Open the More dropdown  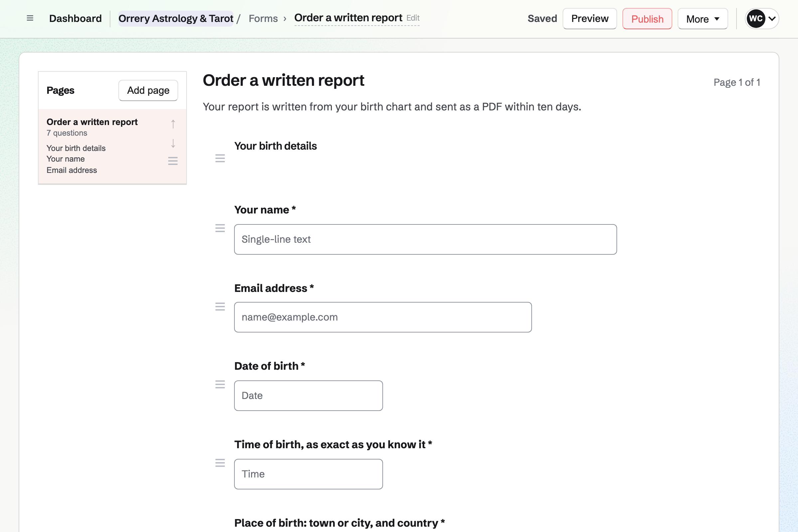pyautogui.click(x=703, y=19)
